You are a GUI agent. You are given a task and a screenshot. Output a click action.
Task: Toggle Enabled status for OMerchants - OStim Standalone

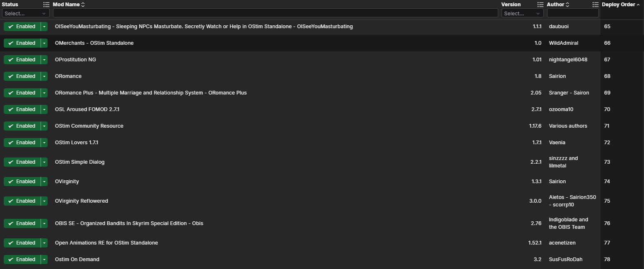(22, 43)
